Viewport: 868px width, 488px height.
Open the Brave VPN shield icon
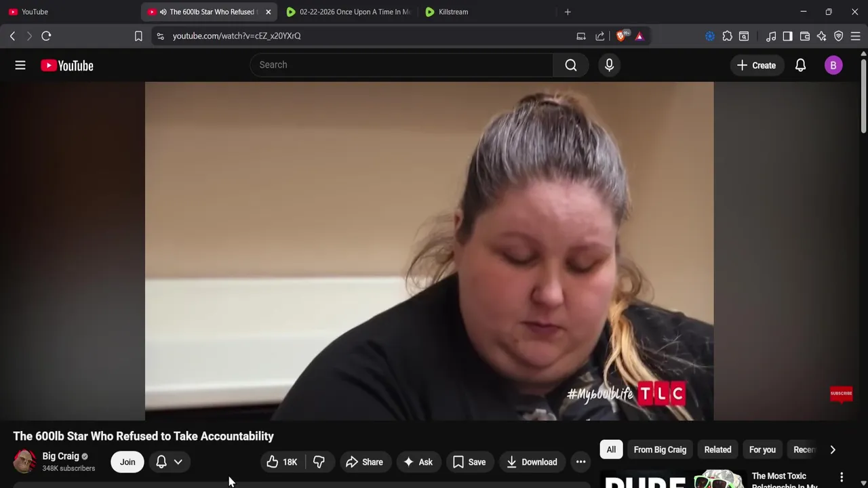(839, 36)
